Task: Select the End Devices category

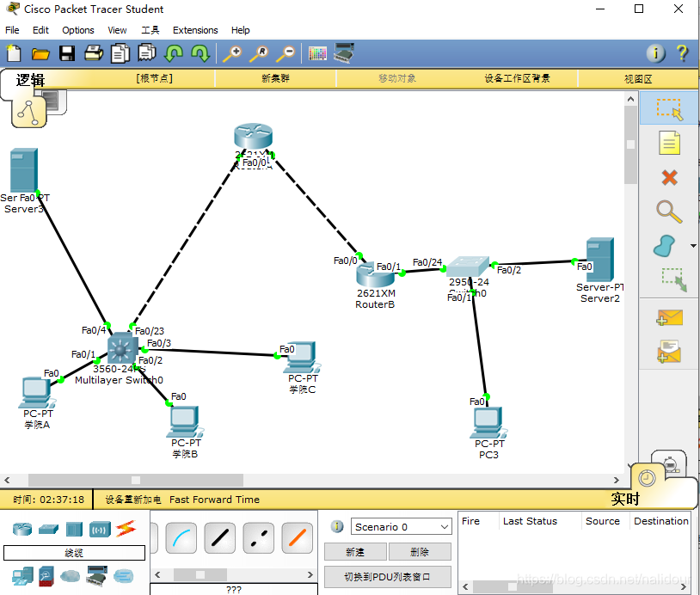Action: (22, 576)
